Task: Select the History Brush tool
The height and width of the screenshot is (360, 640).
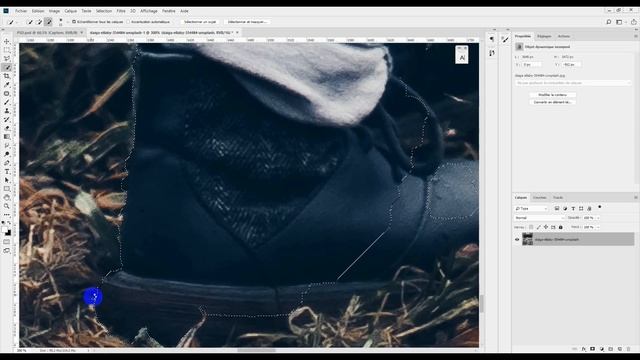Action: [x=7, y=119]
